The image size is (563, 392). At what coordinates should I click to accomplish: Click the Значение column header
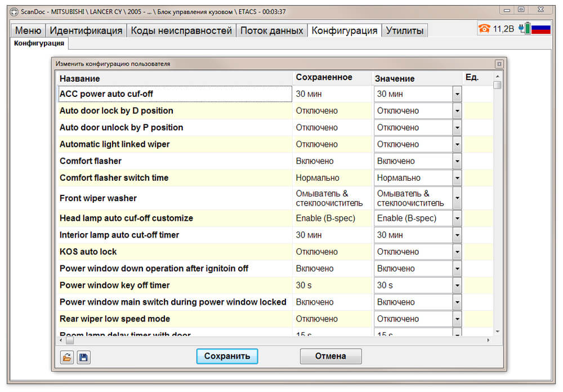tap(417, 78)
